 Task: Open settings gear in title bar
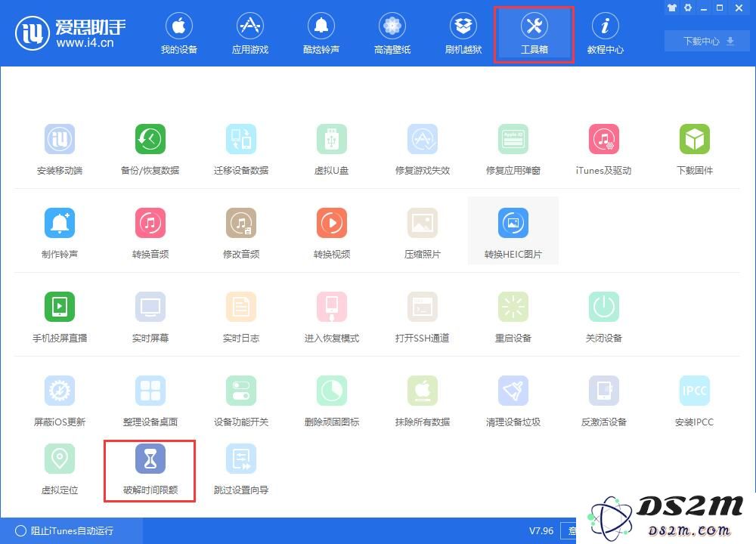[x=687, y=8]
